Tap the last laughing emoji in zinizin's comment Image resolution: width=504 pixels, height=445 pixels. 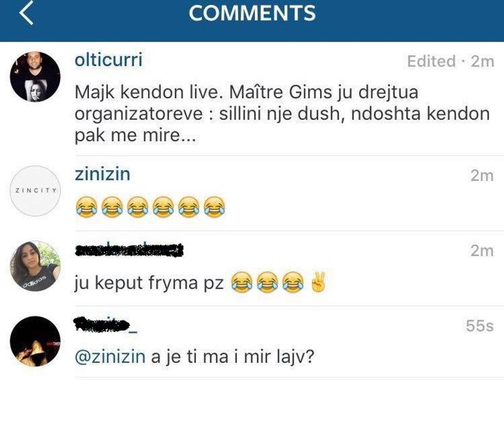(214, 207)
